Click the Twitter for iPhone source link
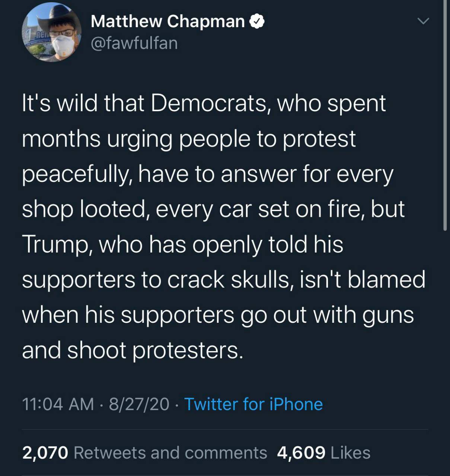The width and height of the screenshot is (450, 476). 253,404
